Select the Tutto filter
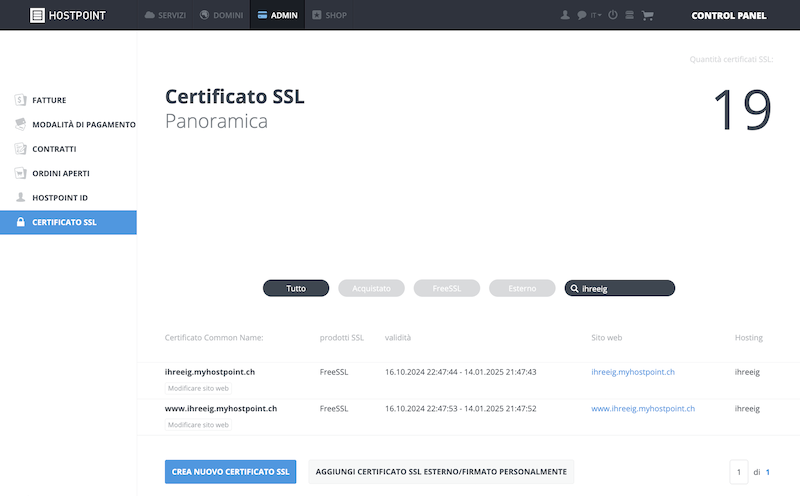The width and height of the screenshot is (800, 496). pyautogui.click(x=296, y=288)
